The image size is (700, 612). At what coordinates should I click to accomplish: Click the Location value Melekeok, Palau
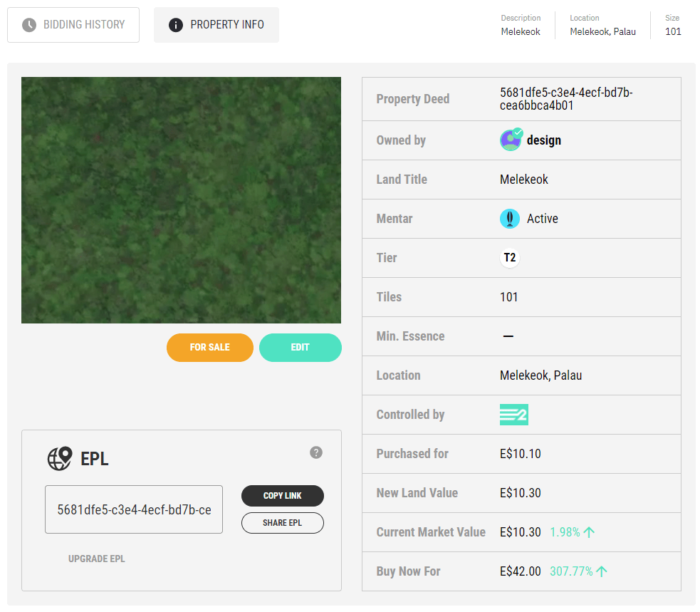(x=540, y=375)
